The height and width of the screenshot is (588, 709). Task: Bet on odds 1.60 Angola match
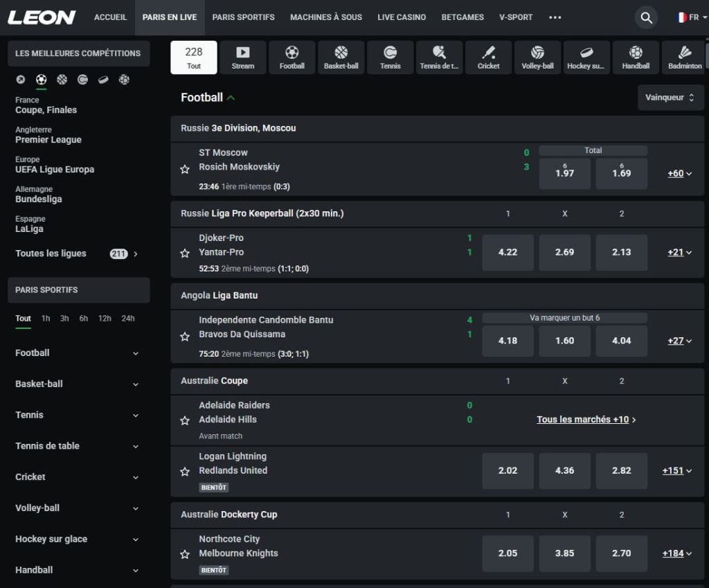click(x=565, y=341)
